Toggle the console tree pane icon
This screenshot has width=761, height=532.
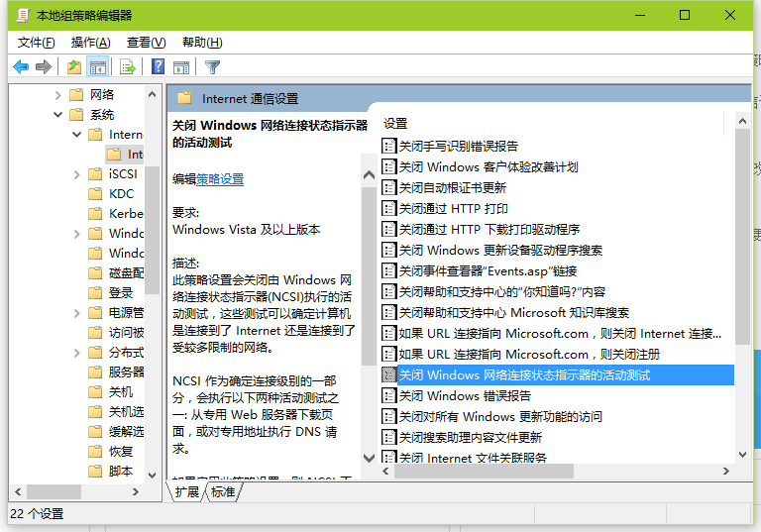coord(97,67)
